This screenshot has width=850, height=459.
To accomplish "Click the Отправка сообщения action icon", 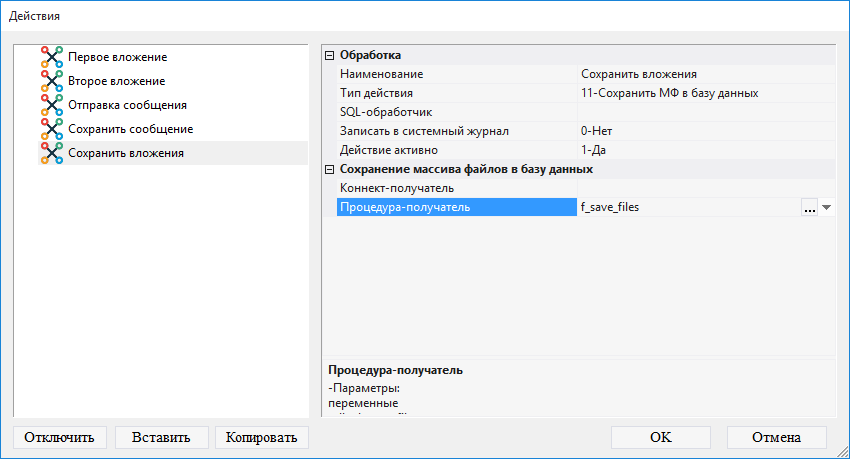I will [51, 105].
